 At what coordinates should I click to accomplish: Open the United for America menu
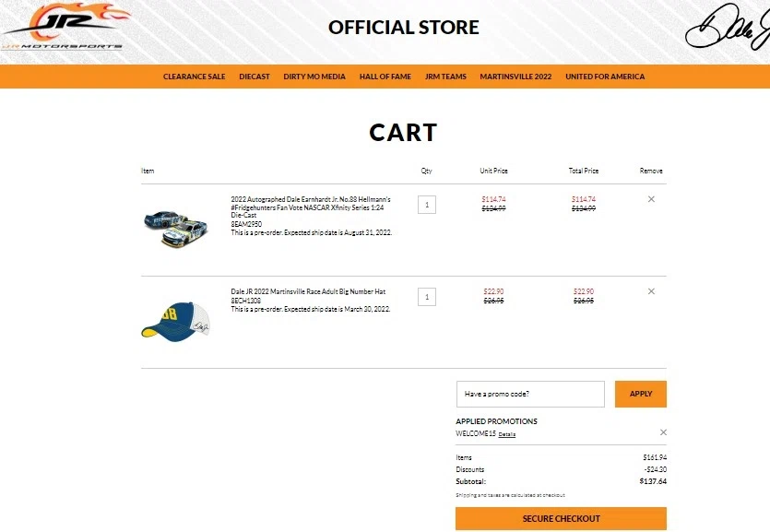(x=605, y=77)
